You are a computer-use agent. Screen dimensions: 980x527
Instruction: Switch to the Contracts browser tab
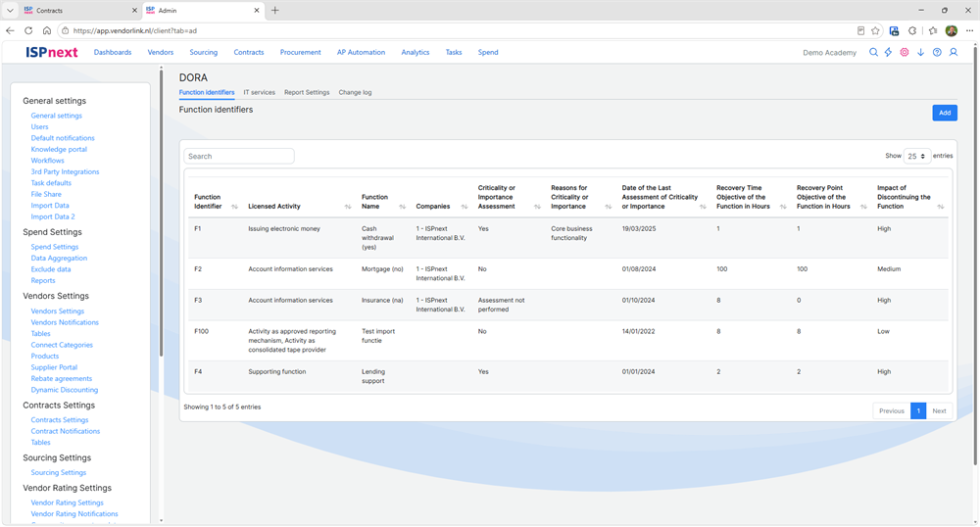tap(78, 11)
